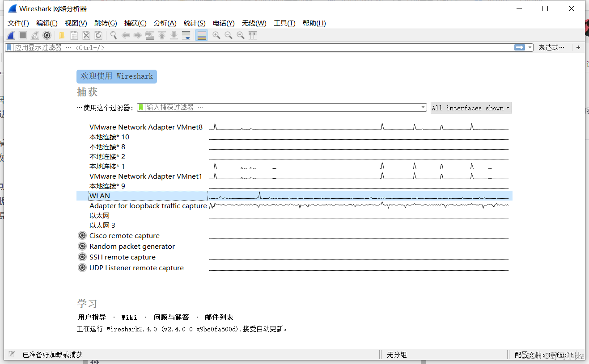Open the 统计(S) menu

[194, 23]
